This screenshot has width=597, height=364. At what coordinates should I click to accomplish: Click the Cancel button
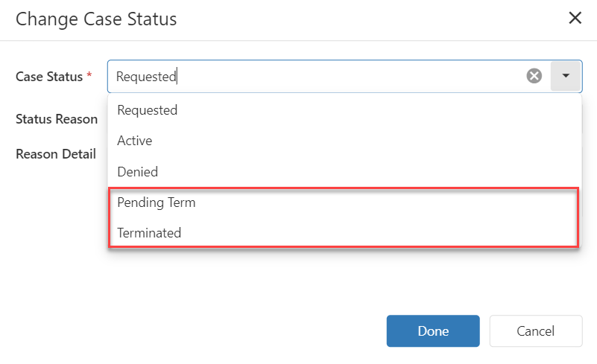535,331
